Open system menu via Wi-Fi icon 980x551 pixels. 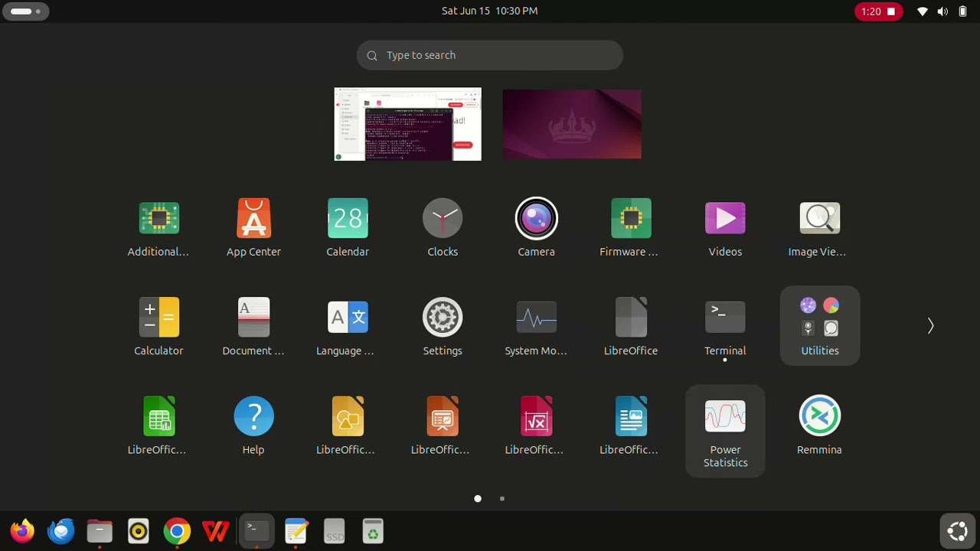[923, 11]
